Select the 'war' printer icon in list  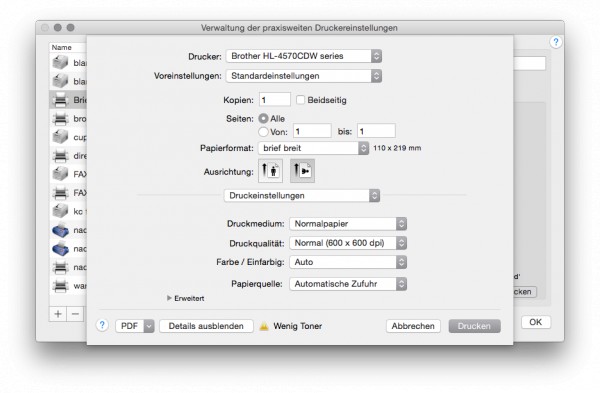(60, 285)
